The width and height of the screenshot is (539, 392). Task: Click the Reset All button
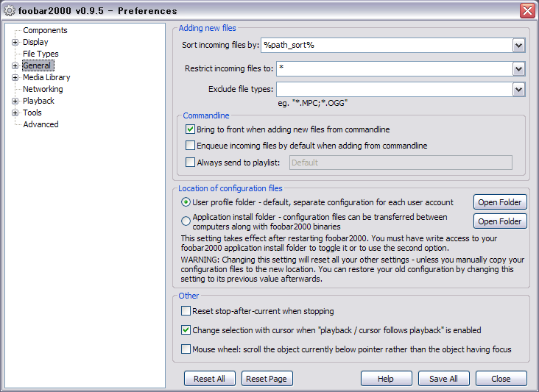(x=210, y=379)
